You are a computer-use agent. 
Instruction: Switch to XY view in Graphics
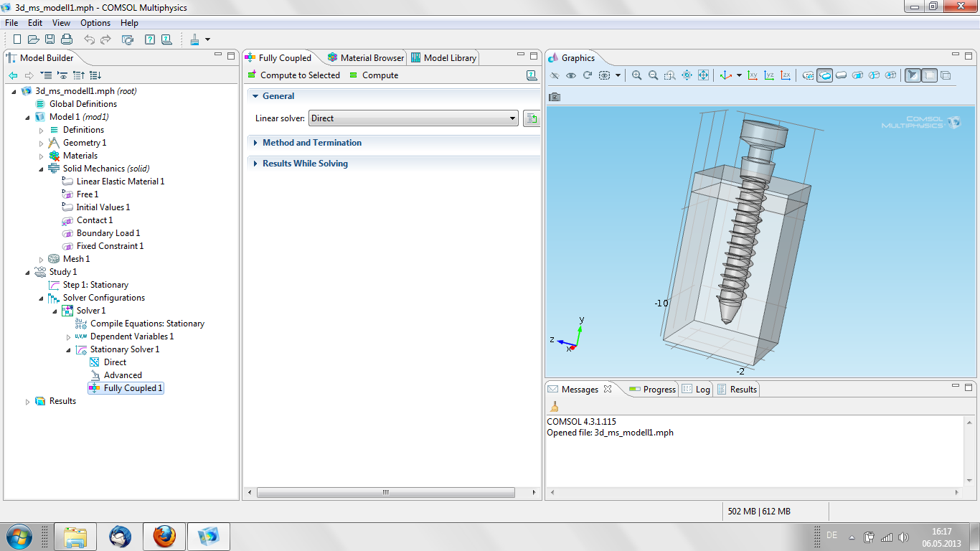click(753, 75)
